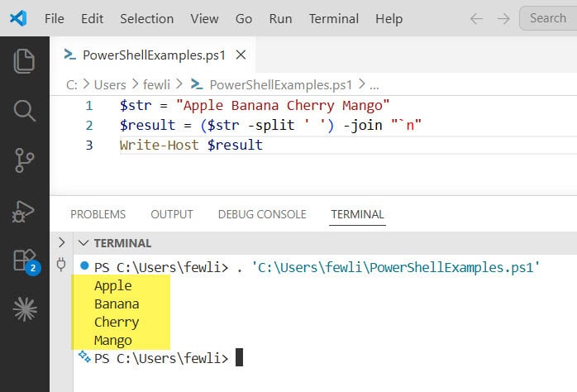577x392 pixels.
Task: Click the C: breadcrumb segment
Action: coord(72,85)
